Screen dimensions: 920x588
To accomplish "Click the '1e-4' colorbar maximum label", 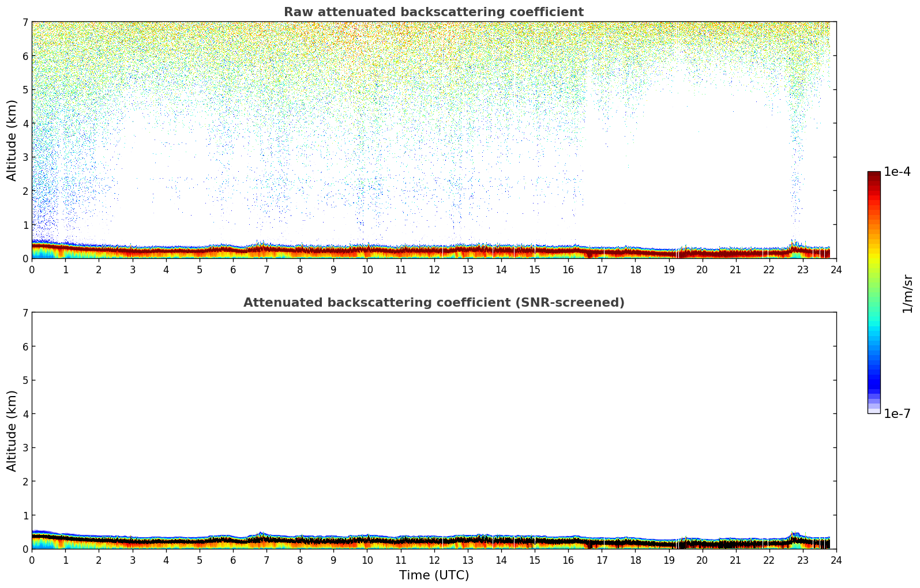I will 897,172.
